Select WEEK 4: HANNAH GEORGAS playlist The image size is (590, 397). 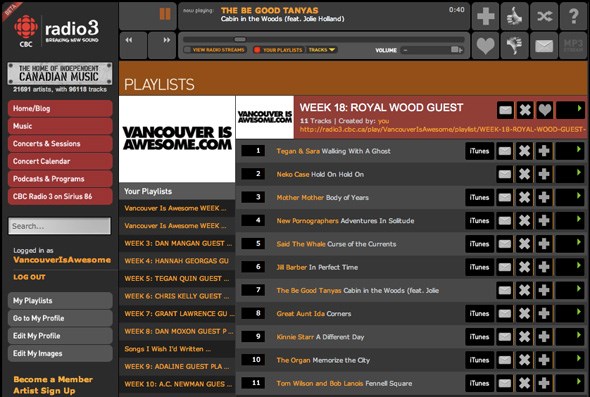click(x=177, y=261)
